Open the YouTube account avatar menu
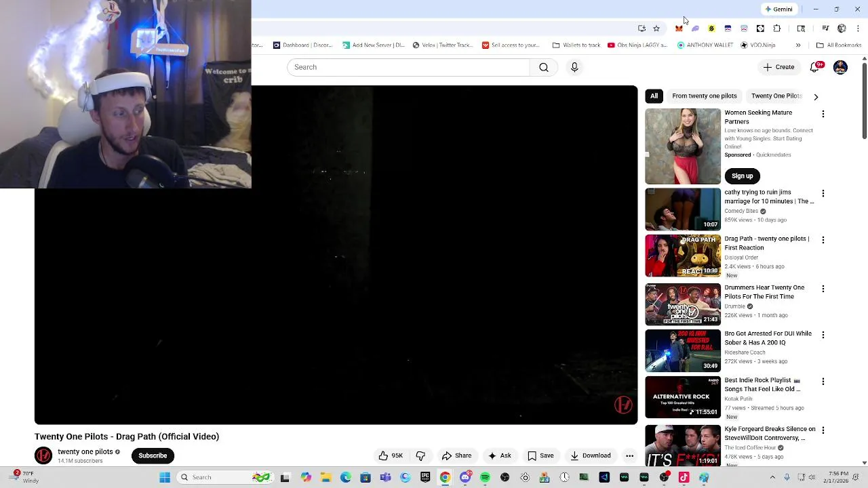The height and width of the screenshot is (488, 868). coord(840,67)
